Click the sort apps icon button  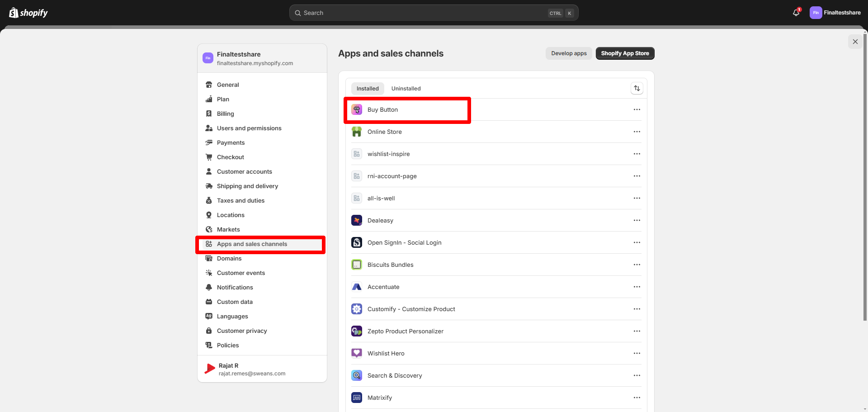point(637,88)
